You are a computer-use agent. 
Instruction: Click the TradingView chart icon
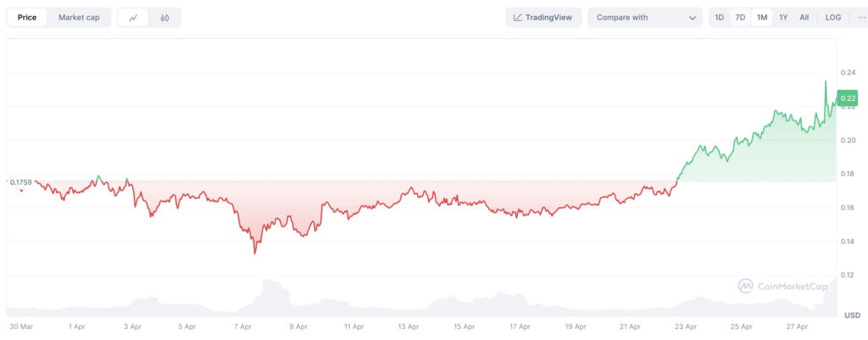click(518, 18)
